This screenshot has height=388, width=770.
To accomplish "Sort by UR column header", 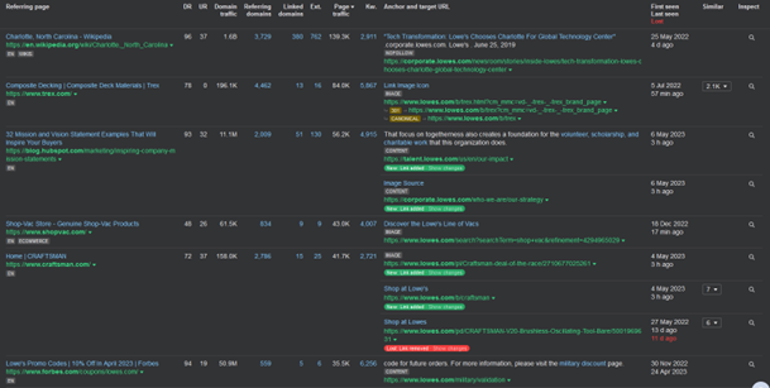I will click(203, 7).
